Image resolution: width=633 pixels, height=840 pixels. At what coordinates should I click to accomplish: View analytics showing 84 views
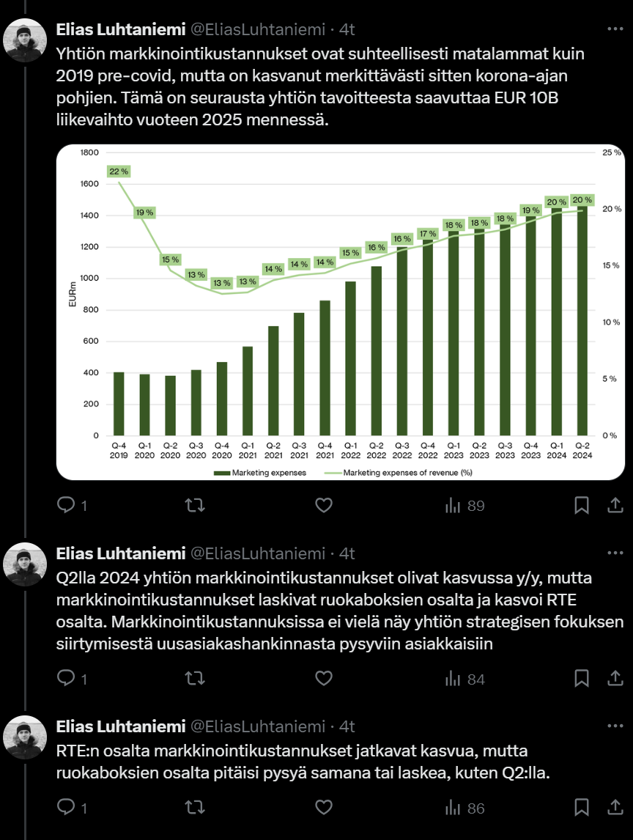464,679
